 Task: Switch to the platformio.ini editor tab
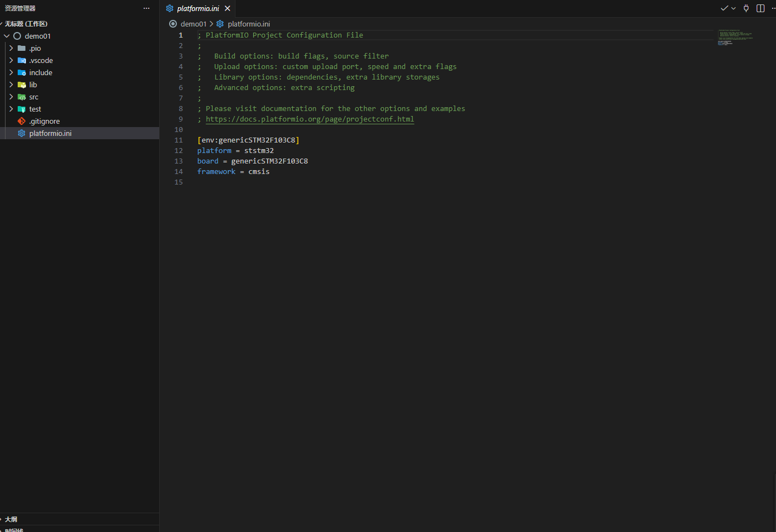198,8
